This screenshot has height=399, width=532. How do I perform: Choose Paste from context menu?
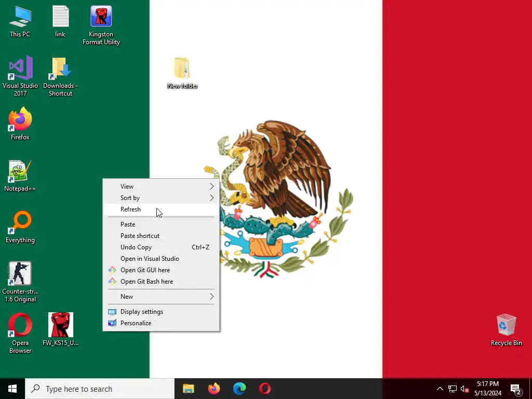(x=161, y=224)
